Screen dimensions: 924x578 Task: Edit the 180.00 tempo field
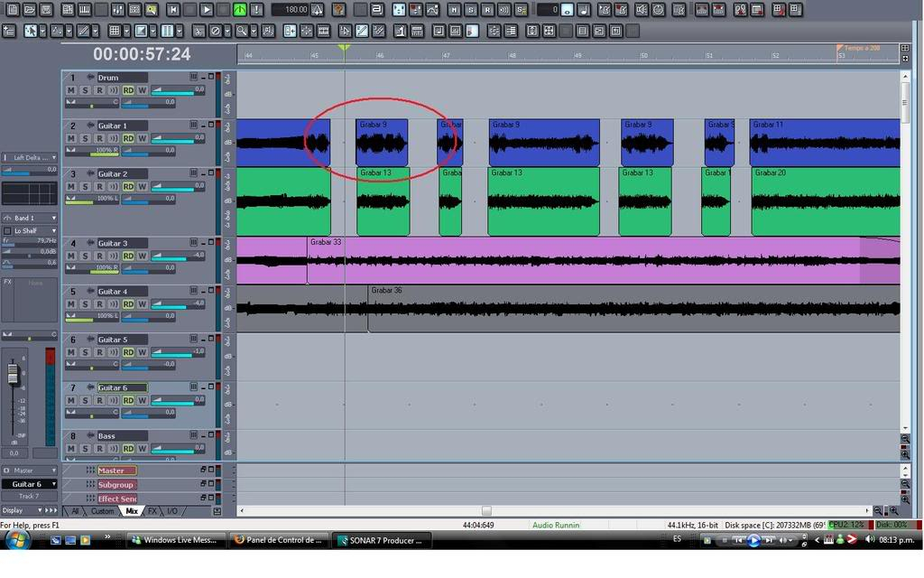pyautogui.click(x=291, y=9)
